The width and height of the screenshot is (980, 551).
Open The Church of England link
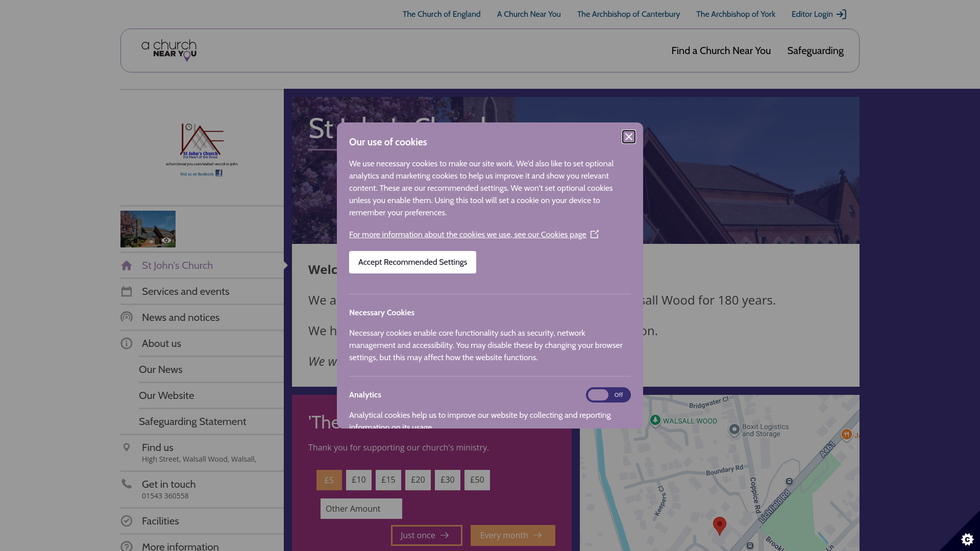point(441,14)
